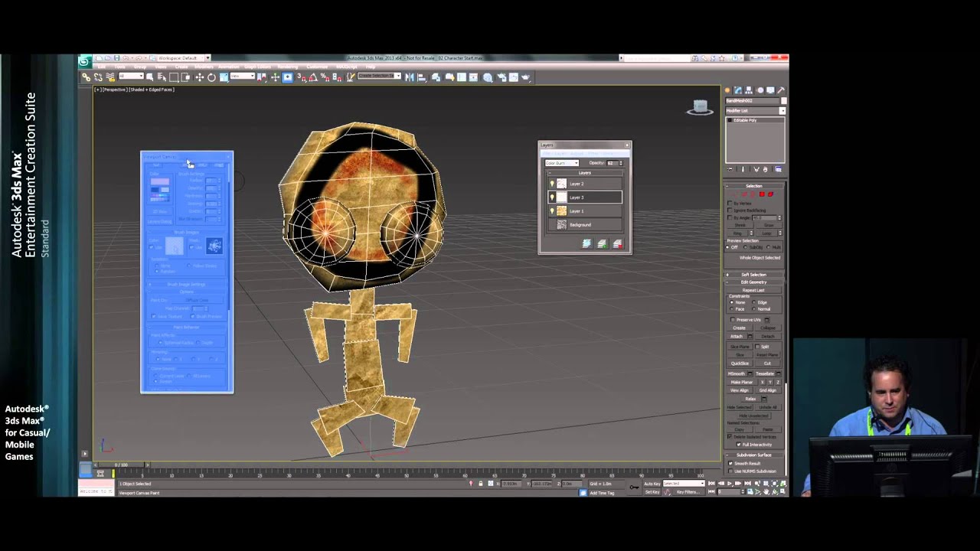Click the delete layer icon in Layers panel

coord(617,243)
